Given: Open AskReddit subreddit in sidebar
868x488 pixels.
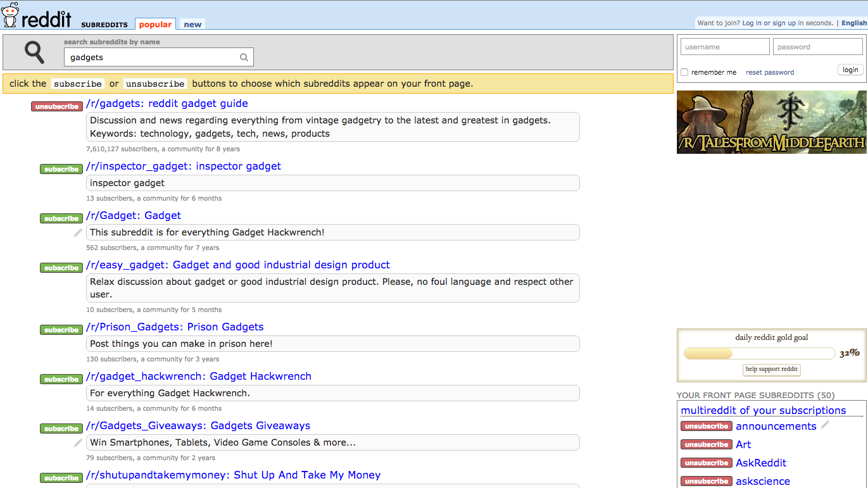Looking at the screenshot, I should click(761, 463).
